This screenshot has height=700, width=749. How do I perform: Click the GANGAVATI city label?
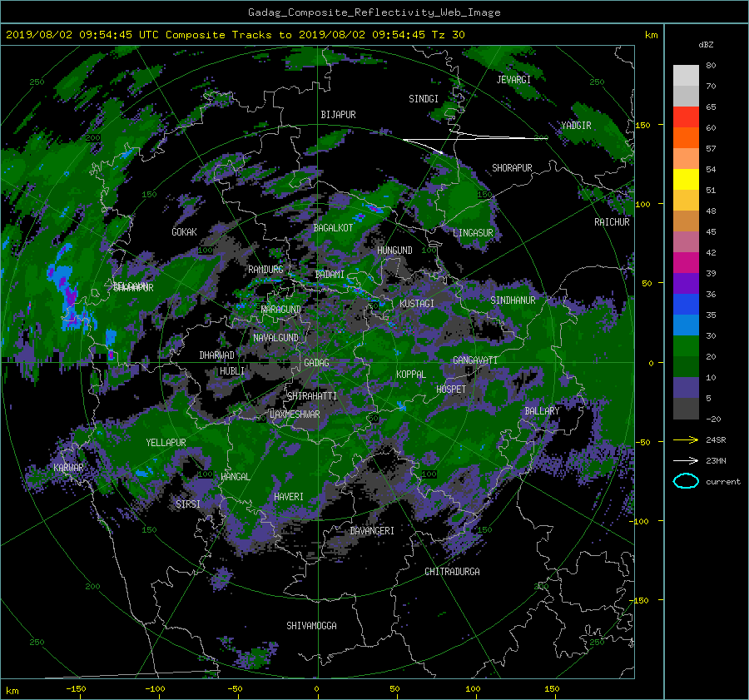coord(475,360)
